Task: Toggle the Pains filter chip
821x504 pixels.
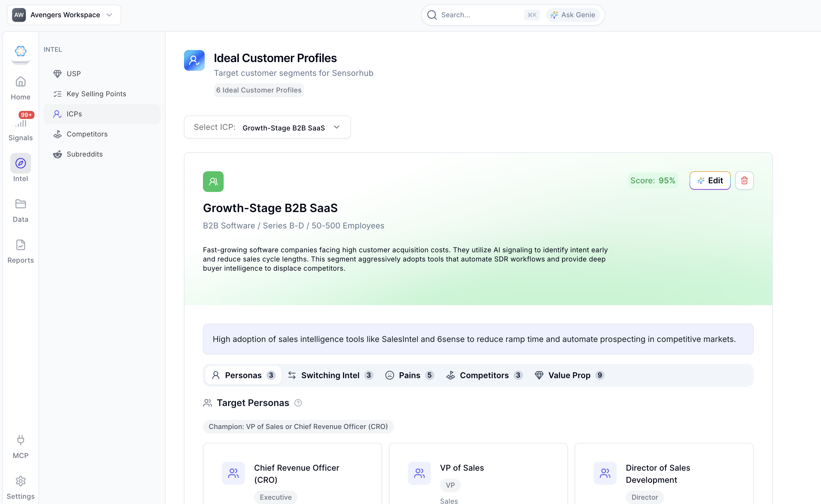Action: click(x=410, y=375)
